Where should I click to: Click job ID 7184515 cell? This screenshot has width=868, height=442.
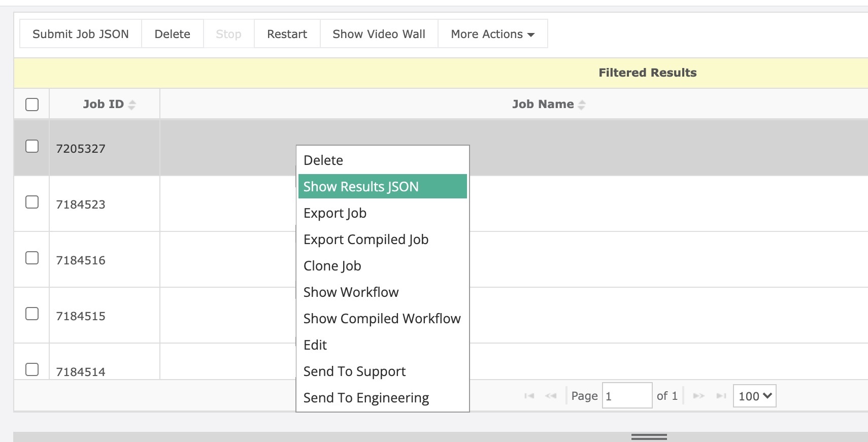click(x=105, y=316)
